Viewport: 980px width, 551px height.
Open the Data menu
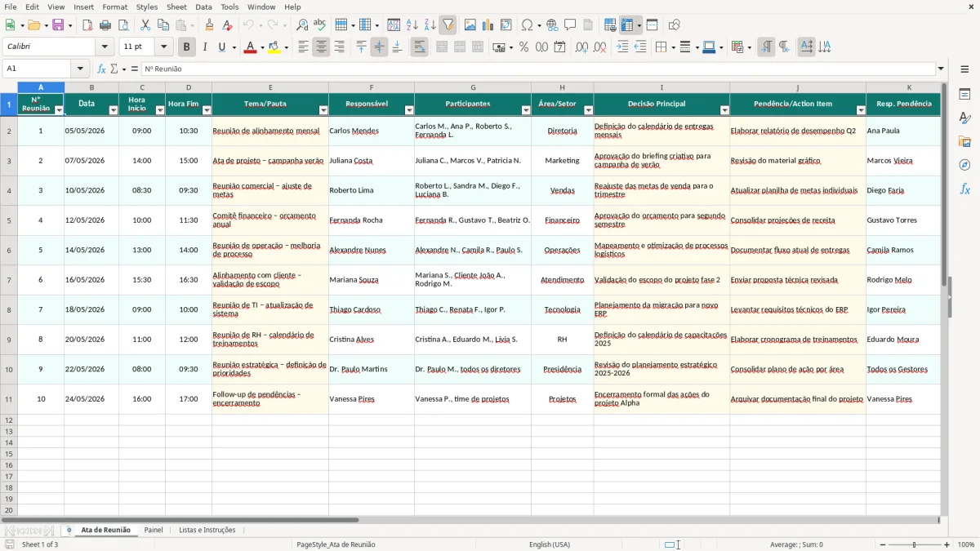click(203, 7)
